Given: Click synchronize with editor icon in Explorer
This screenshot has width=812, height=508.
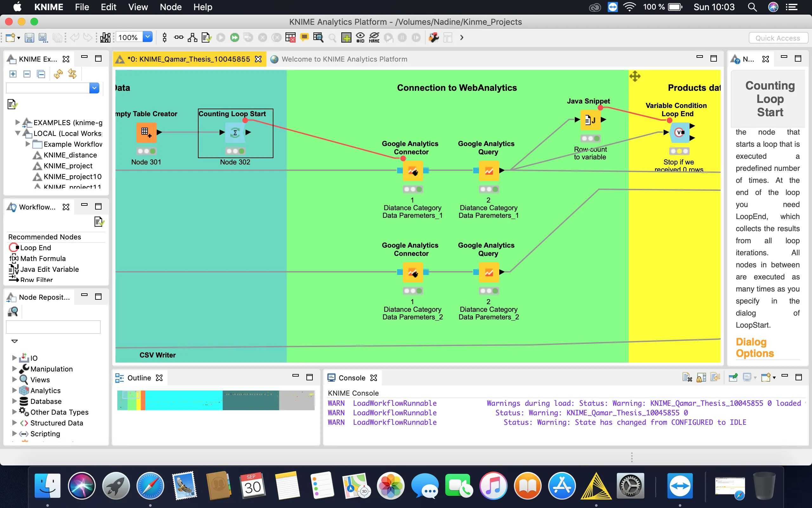Looking at the screenshot, I should pyautogui.click(x=72, y=74).
